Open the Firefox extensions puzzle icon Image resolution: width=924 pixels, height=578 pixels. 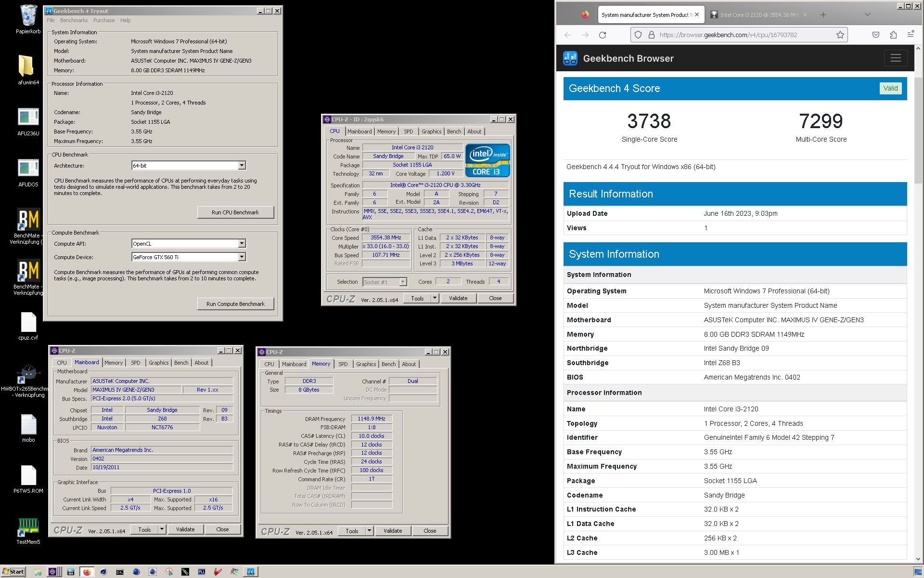[x=893, y=35]
